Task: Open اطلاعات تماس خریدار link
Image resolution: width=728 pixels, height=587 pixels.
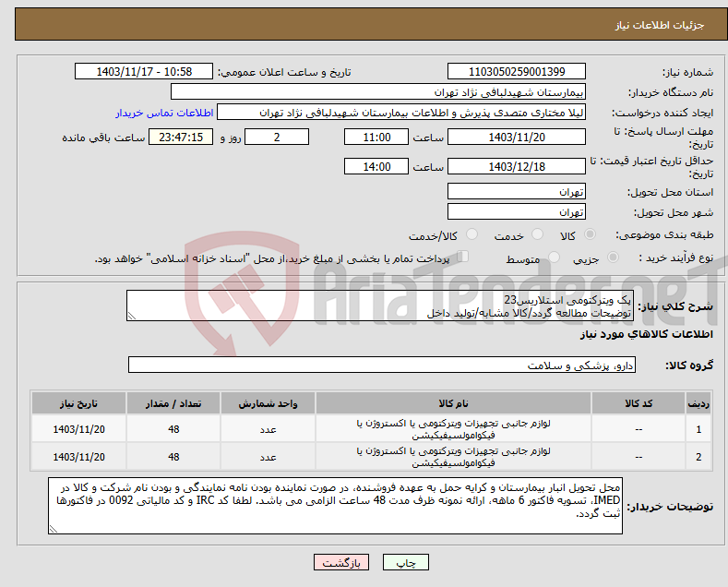Action: tap(164, 113)
